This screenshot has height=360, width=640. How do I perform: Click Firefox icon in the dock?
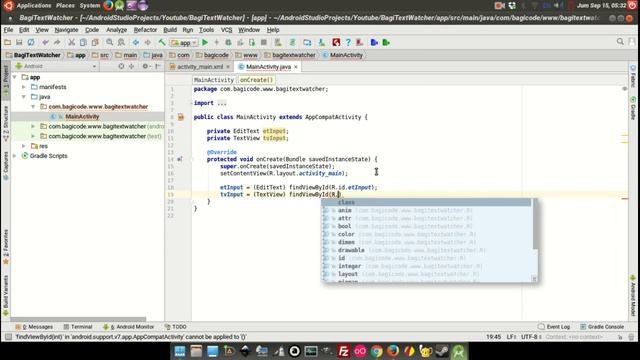[393, 351]
